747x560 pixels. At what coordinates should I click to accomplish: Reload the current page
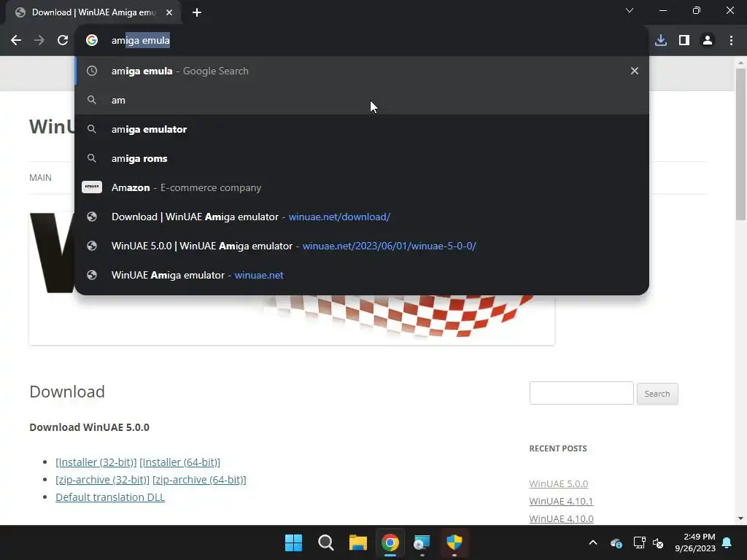(x=63, y=41)
